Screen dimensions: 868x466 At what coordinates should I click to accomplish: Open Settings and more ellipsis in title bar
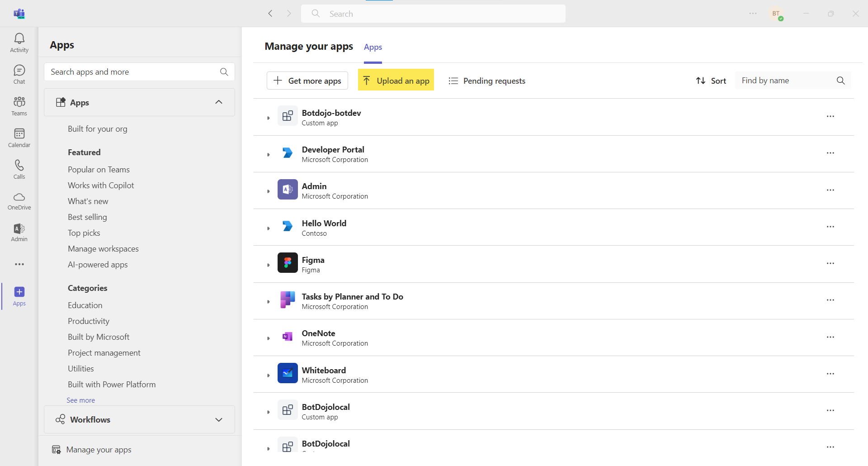(x=753, y=14)
